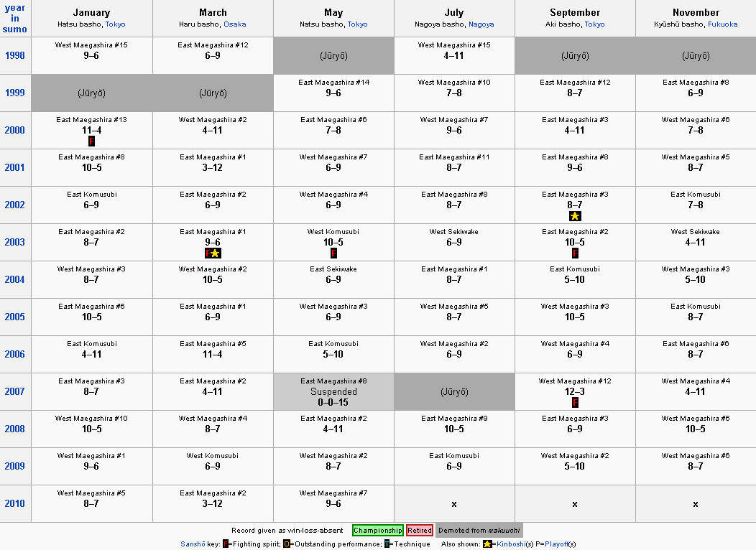Open the Playoff link in the legend
The image size is (756, 550).
click(556, 544)
